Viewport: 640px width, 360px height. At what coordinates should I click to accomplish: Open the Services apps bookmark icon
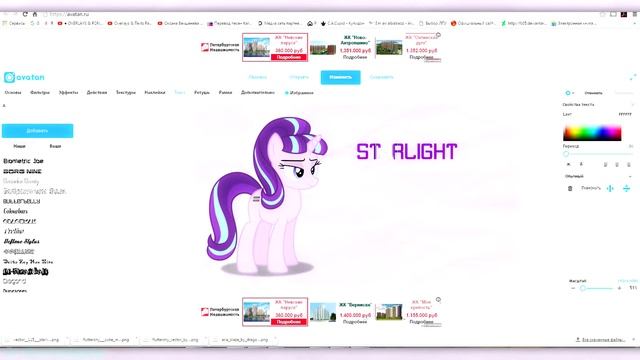pos(5,24)
